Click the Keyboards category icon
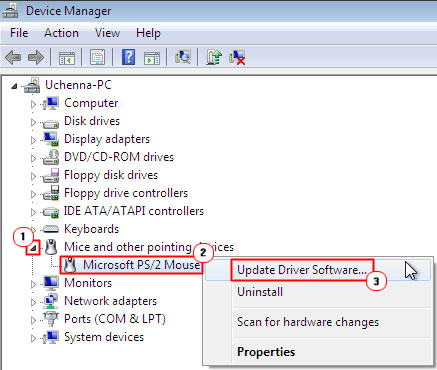 click(x=51, y=229)
